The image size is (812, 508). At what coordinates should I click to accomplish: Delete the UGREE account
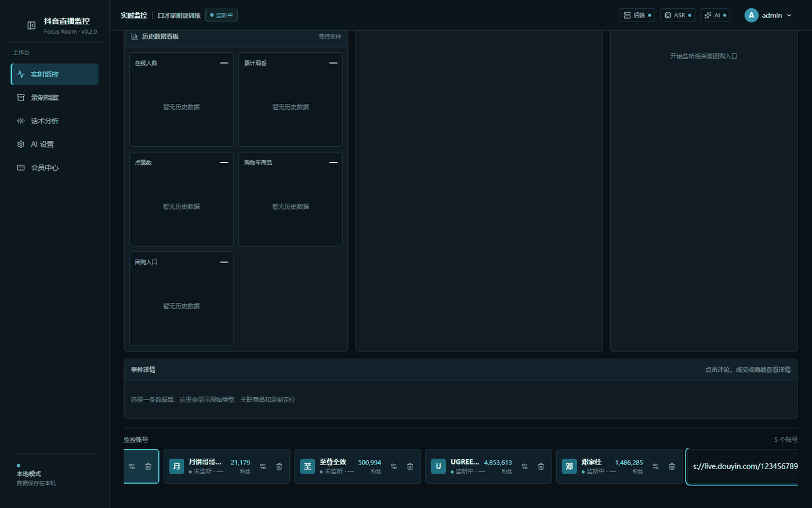[541, 466]
